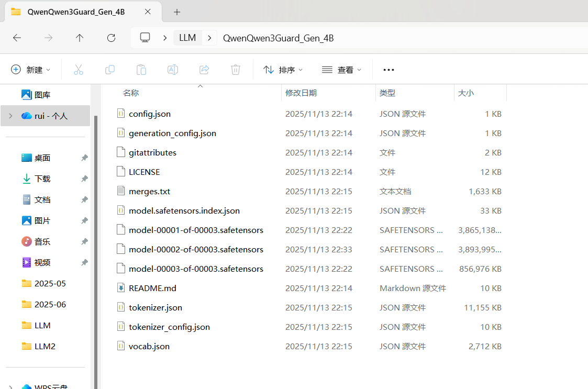Select rui - 个人 OneDrive entry
Viewport: 588px width, 389px height.
point(46,116)
